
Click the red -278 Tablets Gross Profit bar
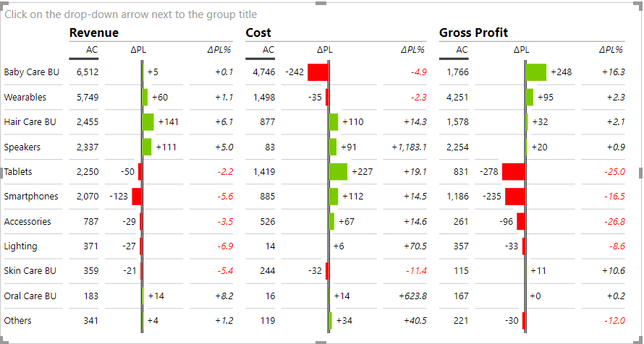click(x=514, y=171)
